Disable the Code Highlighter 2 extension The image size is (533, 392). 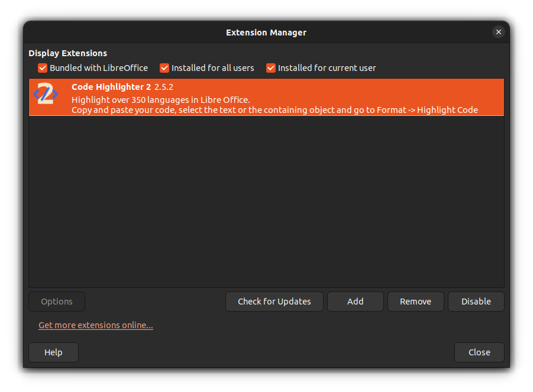click(x=476, y=302)
